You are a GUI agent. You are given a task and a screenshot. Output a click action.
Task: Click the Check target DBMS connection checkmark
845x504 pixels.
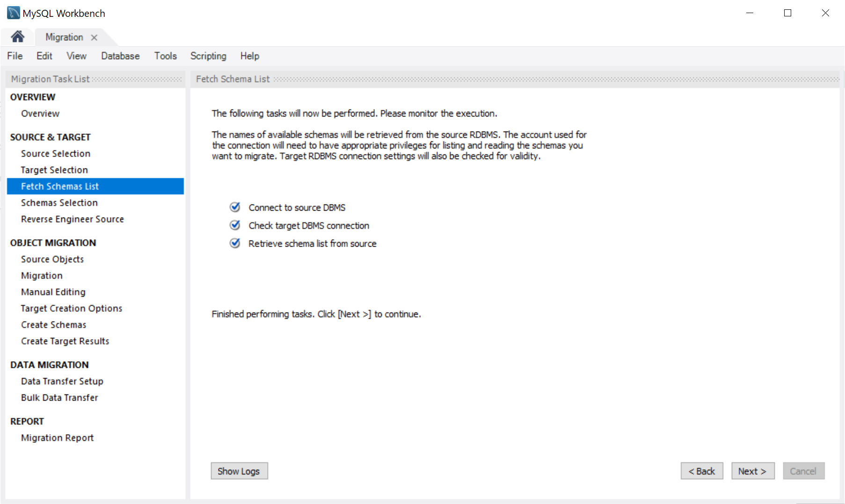235,226
